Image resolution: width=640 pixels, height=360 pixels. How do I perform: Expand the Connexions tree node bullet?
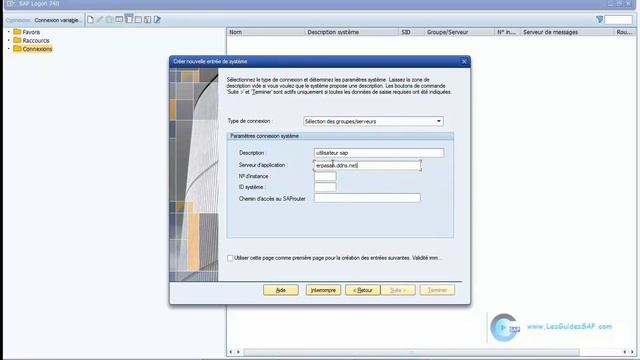(x=9, y=49)
